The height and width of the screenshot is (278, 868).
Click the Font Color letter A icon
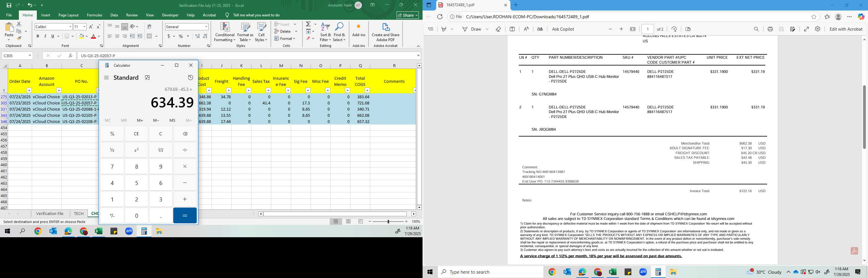(x=94, y=36)
